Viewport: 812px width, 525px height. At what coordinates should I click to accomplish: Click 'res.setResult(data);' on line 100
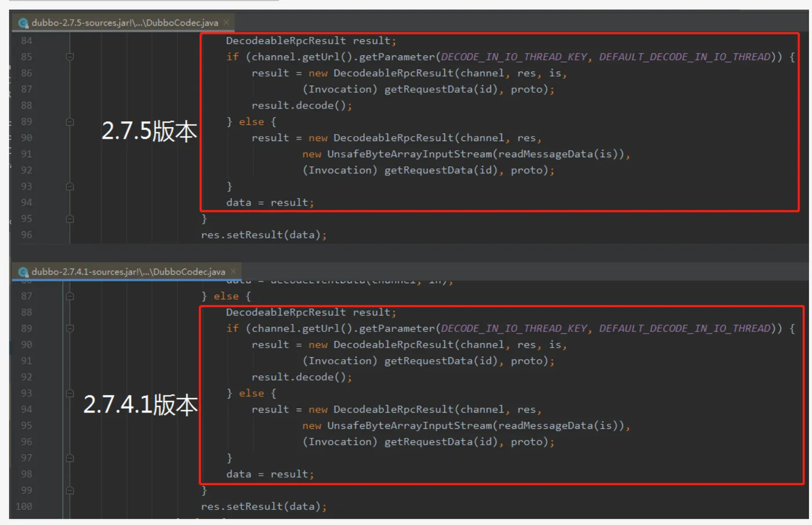click(264, 506)
